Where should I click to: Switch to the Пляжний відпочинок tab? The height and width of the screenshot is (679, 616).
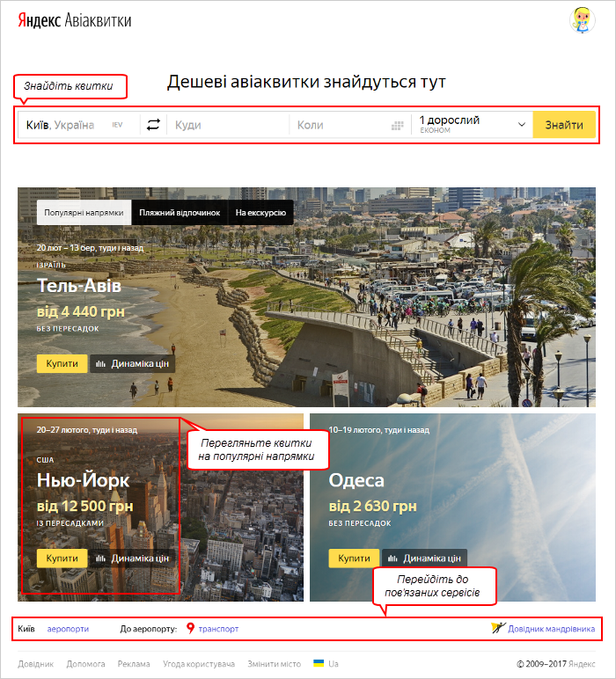pos(180,213)
